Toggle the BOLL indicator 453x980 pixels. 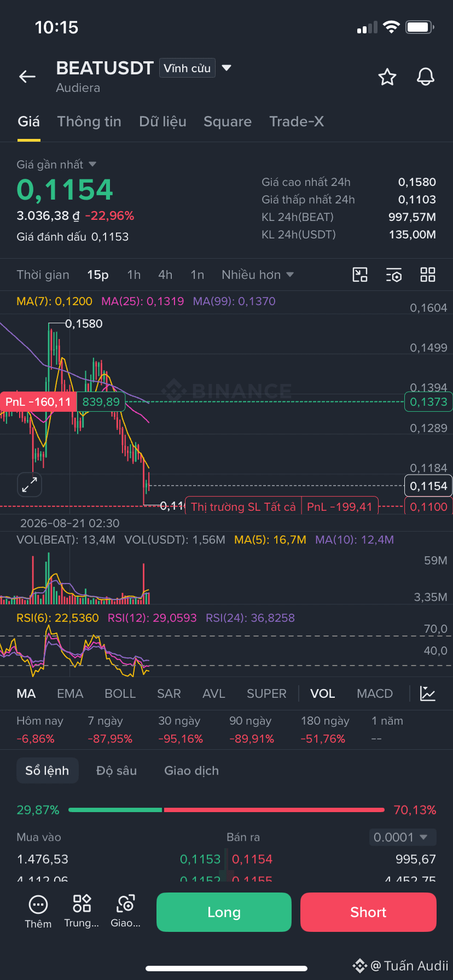(x=120, y=693)
